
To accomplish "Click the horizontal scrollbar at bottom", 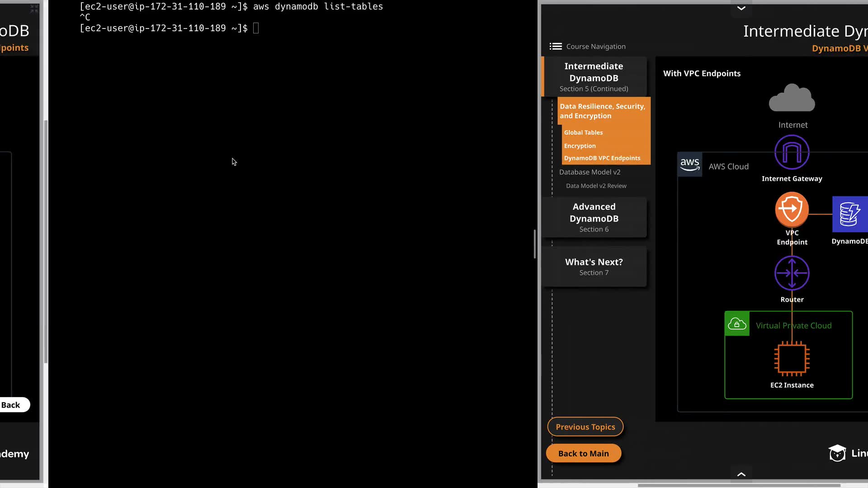I will pyautogui.click(x=739, y=486).
